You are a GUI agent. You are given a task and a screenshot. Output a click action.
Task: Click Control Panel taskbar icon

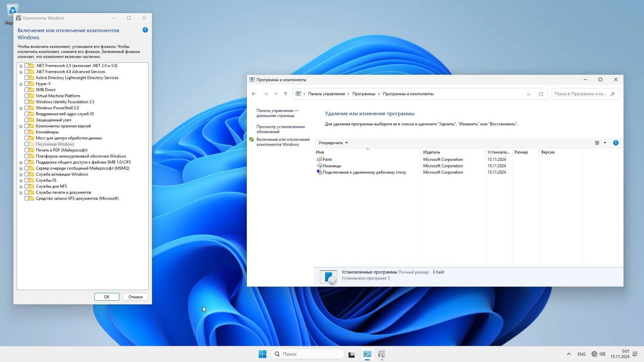[x=367, y=354]
